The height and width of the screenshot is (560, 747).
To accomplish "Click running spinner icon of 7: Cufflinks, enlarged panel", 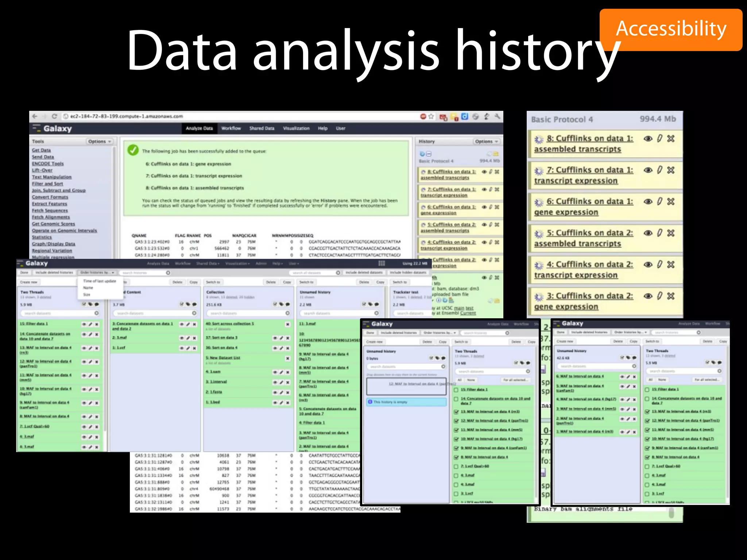I will click(539, 171).
